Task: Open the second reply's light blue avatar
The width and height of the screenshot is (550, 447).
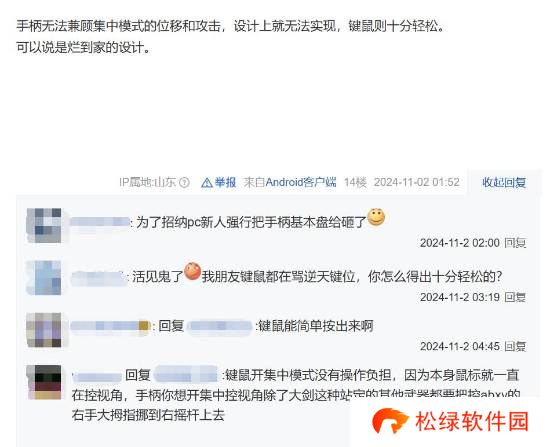Action: (44, 278)
